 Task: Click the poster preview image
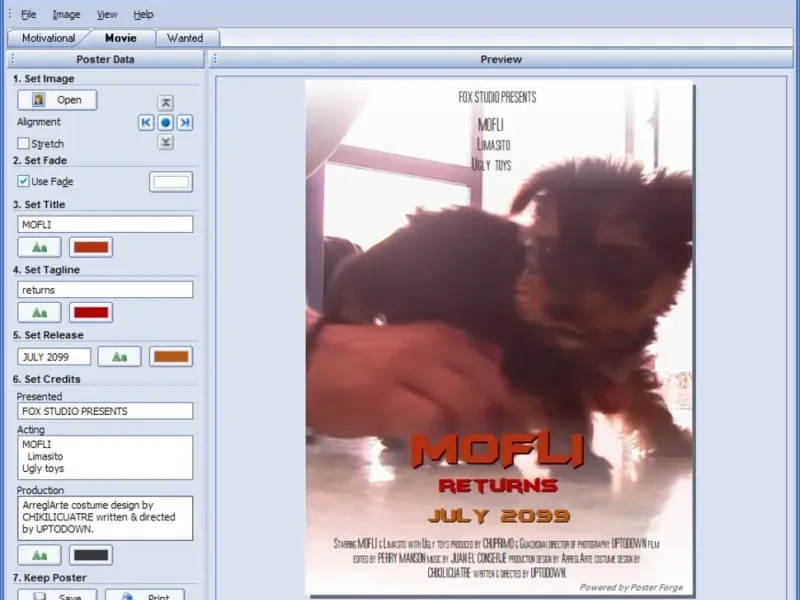pyautogui.click(x=499, y=338)
